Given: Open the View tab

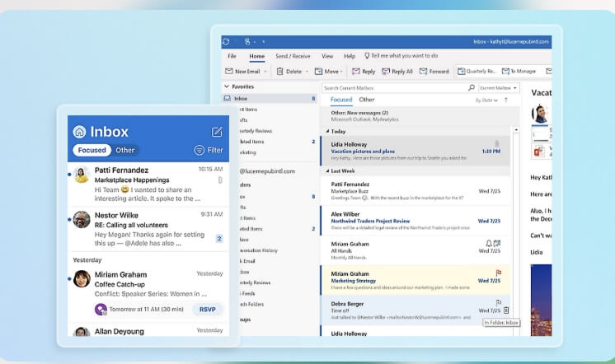Looking at the screenshot, I should (327, 56).
